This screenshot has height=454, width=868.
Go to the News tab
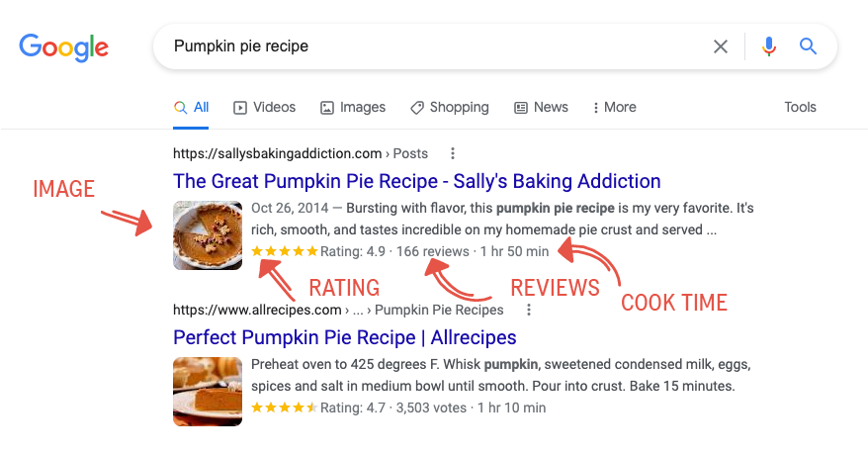pyautogui.click(x=541, y=107)
